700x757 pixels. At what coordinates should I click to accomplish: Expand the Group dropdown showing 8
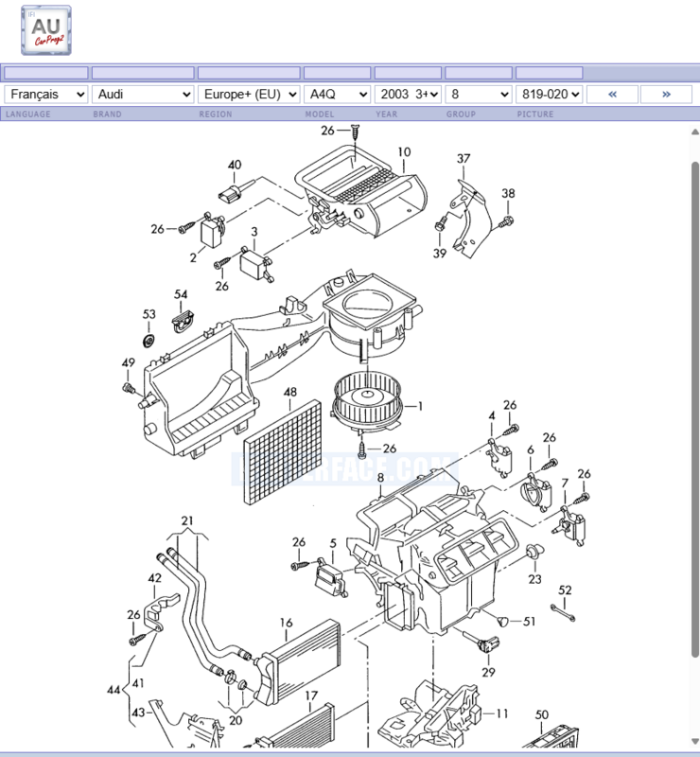(x=478, y=94)
